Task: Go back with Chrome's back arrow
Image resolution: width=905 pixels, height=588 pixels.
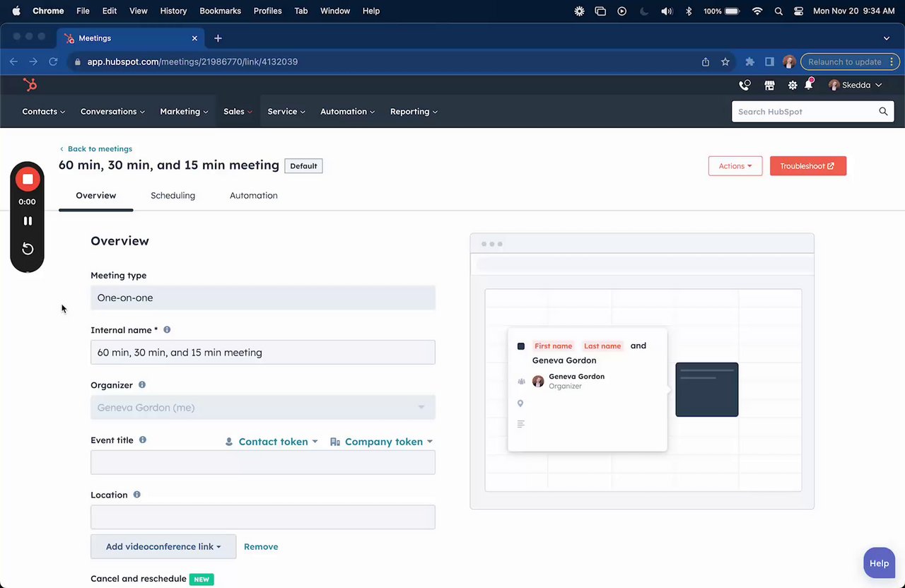Action: pos(13,61)
